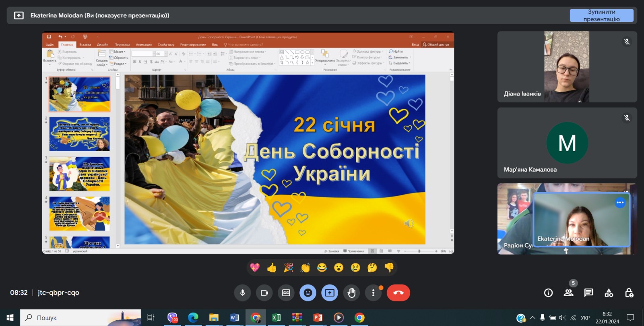Open meeting details info
This screenshot has height=326, width=644.
point(548,293)
